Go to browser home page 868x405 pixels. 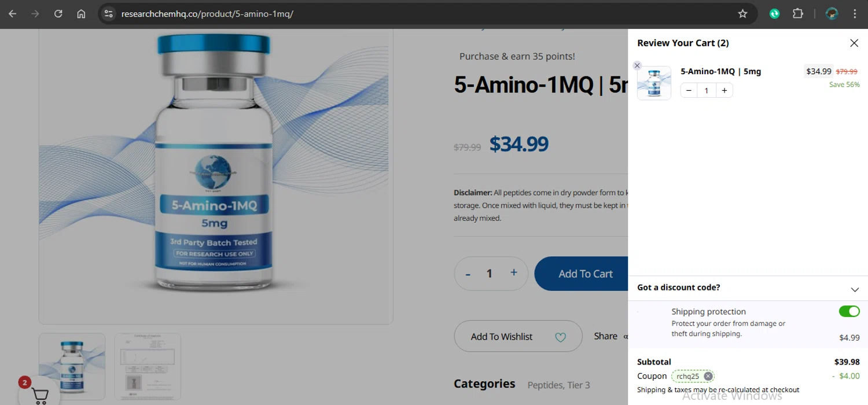point(81,14)
